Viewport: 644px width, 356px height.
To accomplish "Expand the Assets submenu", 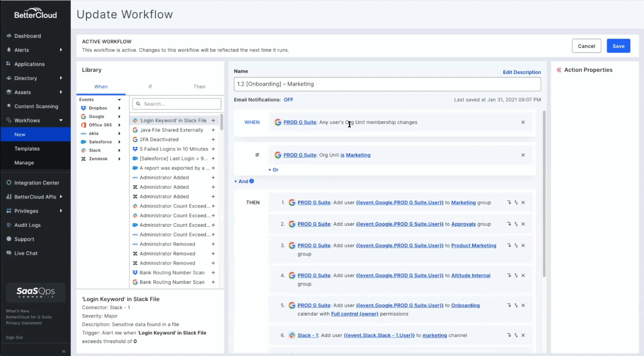I will pos(61,92).
